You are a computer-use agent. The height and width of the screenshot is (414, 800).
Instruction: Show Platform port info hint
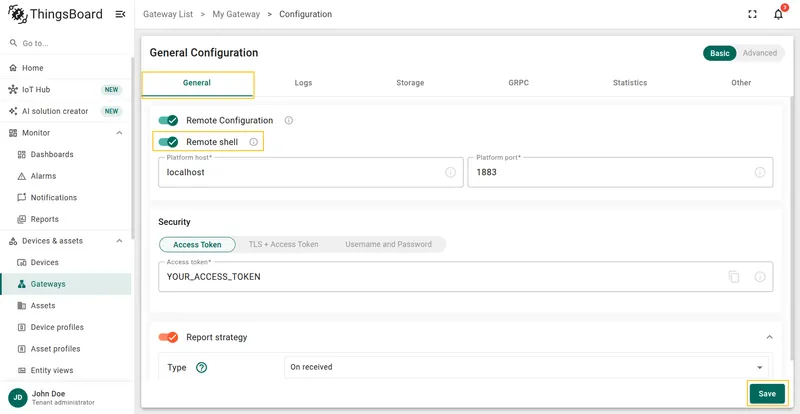tap(760, 173)
